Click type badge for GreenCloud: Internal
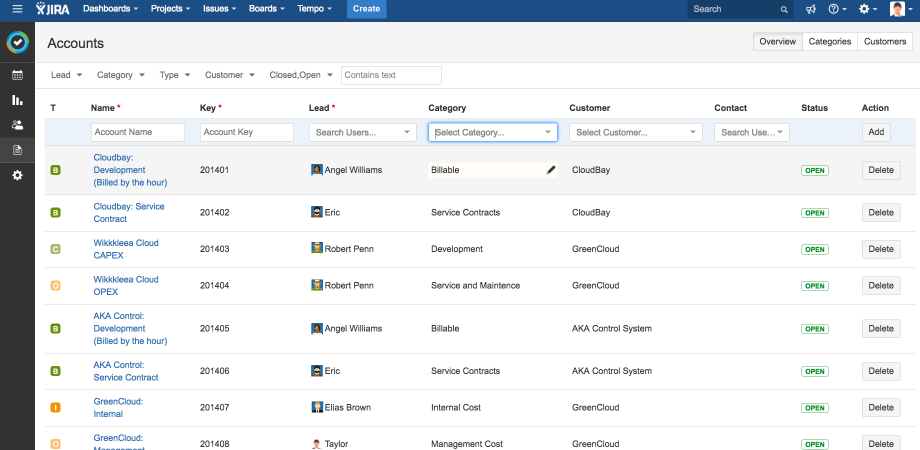Viewport: 920px width, 450px height. tap(56, 408)
